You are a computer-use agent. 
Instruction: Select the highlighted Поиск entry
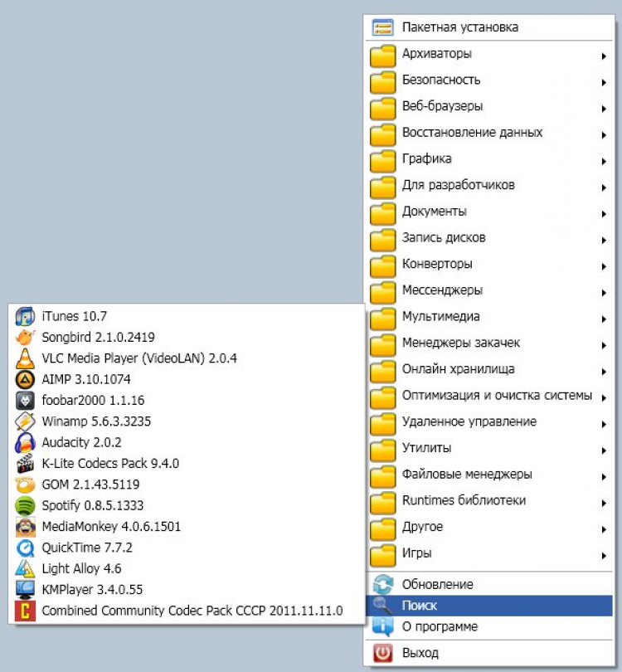click(x=489, y=605)
